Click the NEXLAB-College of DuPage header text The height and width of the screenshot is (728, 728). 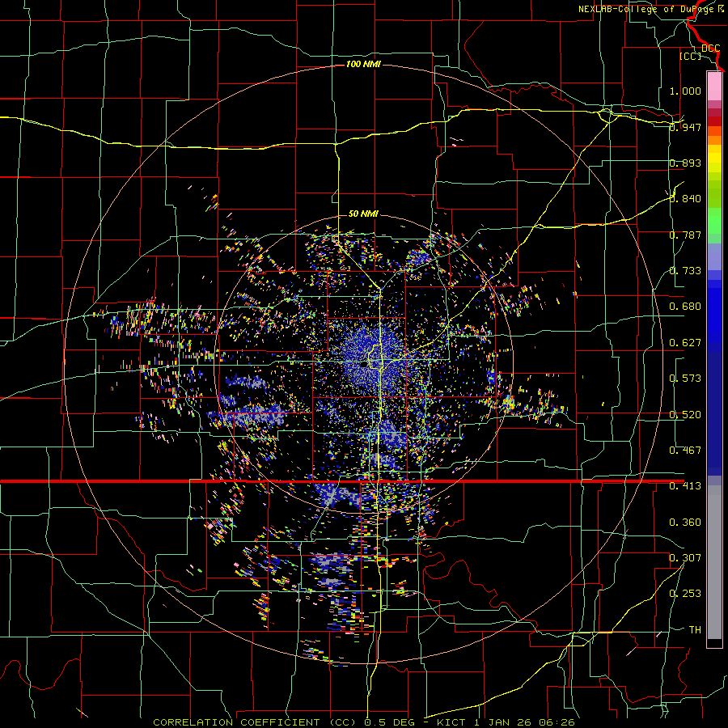(x=645, y=9)
